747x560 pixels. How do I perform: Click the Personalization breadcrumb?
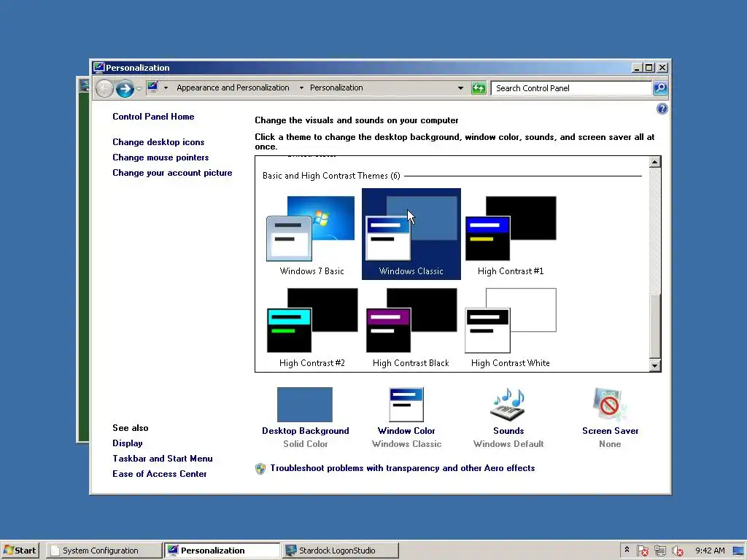(336, 87)
